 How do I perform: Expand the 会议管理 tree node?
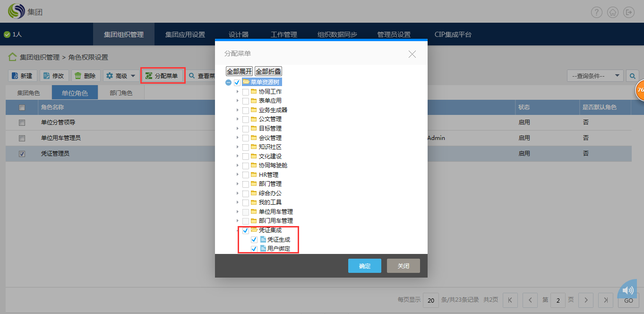(x=238, y=138)
